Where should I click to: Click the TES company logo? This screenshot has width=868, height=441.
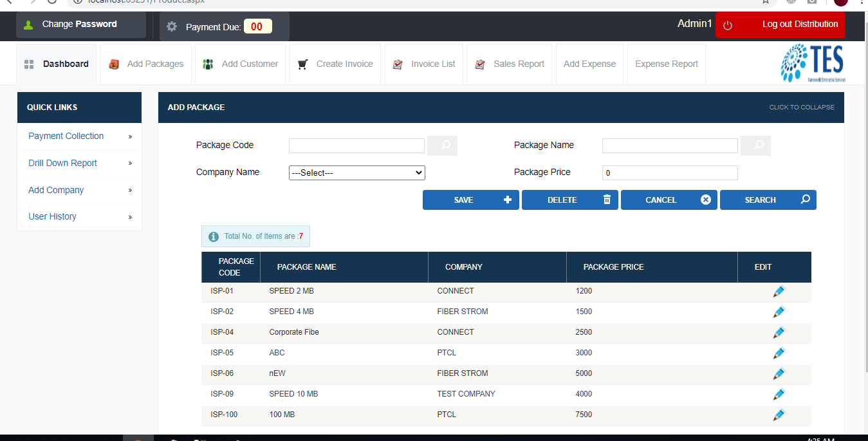pyautogui.click(x=813, y=63)
